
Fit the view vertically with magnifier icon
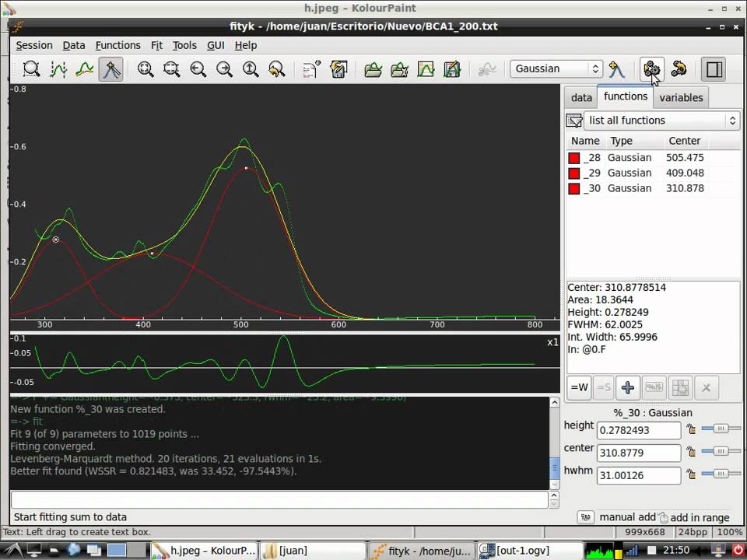[171, 69]
